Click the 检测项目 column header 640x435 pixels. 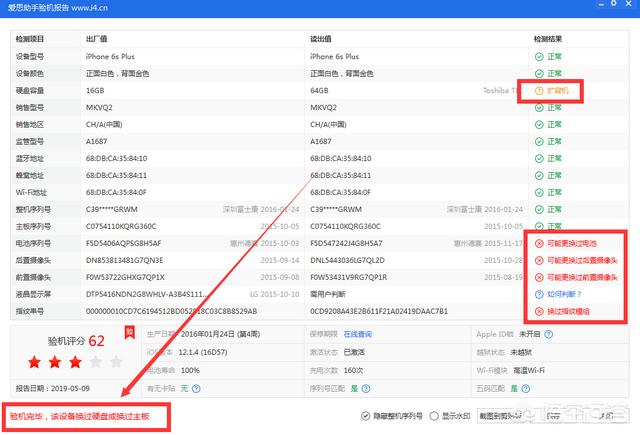[x=30, y=39]
